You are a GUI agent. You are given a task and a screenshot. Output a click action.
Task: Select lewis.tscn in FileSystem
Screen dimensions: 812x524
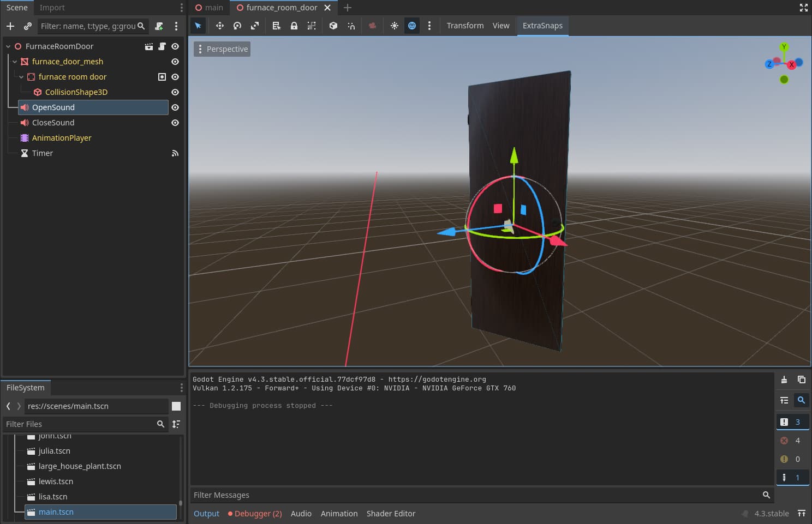click(56, 481)
